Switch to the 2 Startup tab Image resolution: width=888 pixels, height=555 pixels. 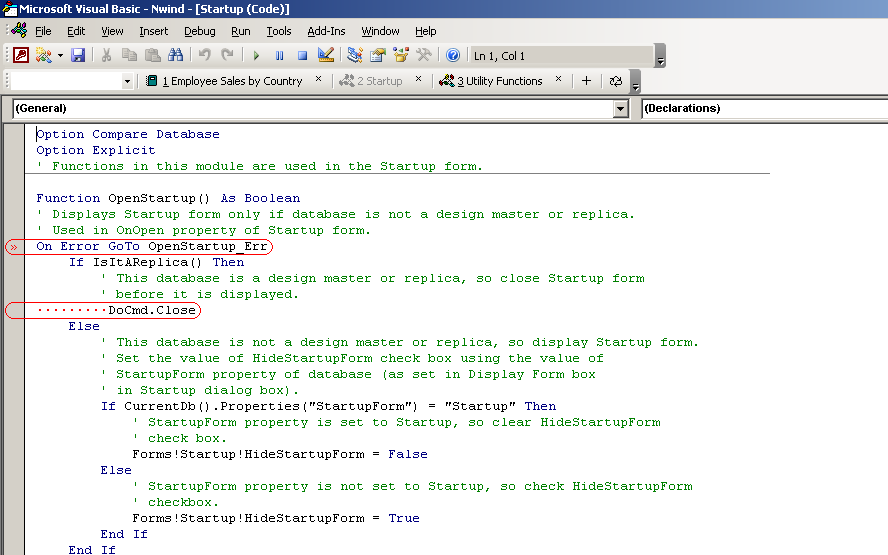[x=370, y=81]
